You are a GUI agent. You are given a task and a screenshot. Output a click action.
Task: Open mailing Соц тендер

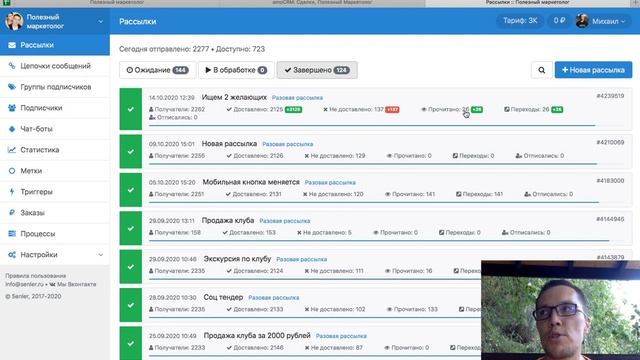click(223, 297)
